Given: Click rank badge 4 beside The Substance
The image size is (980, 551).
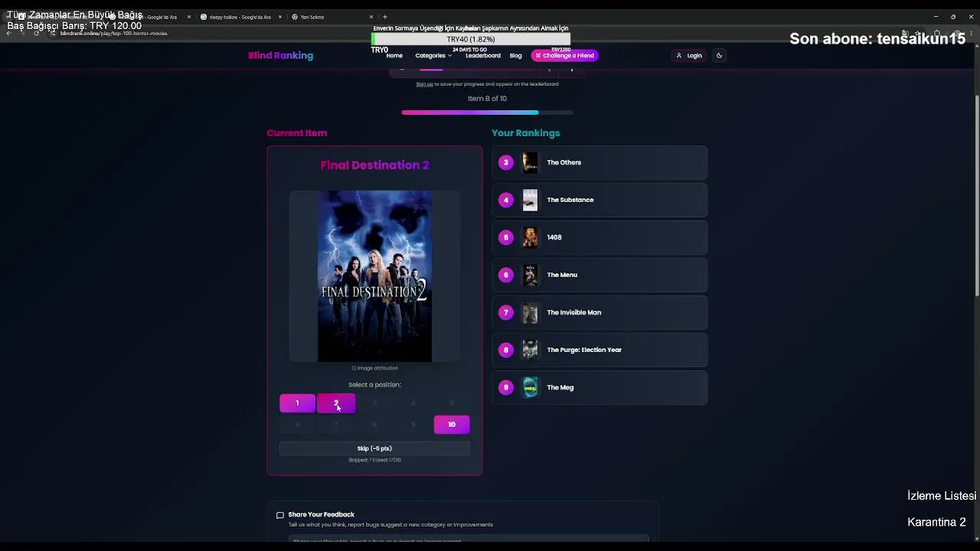Looking at the screenshot, I should pos(505,200).
